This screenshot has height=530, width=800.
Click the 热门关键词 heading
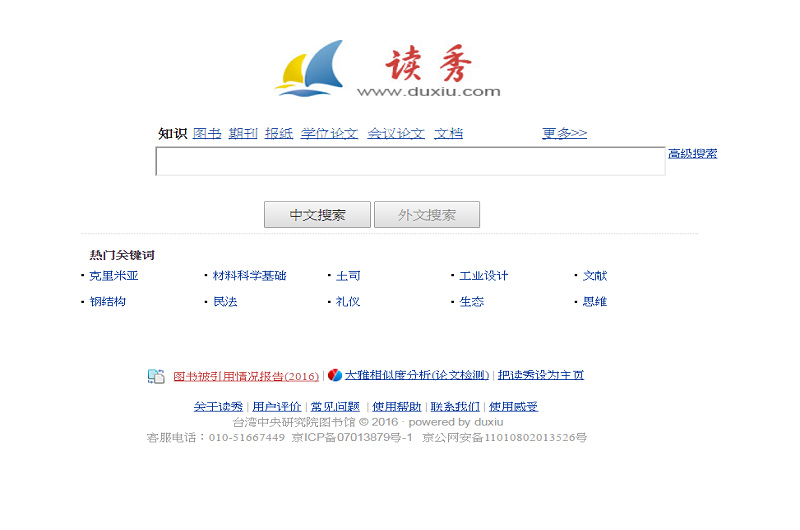(x=122, y=255)
